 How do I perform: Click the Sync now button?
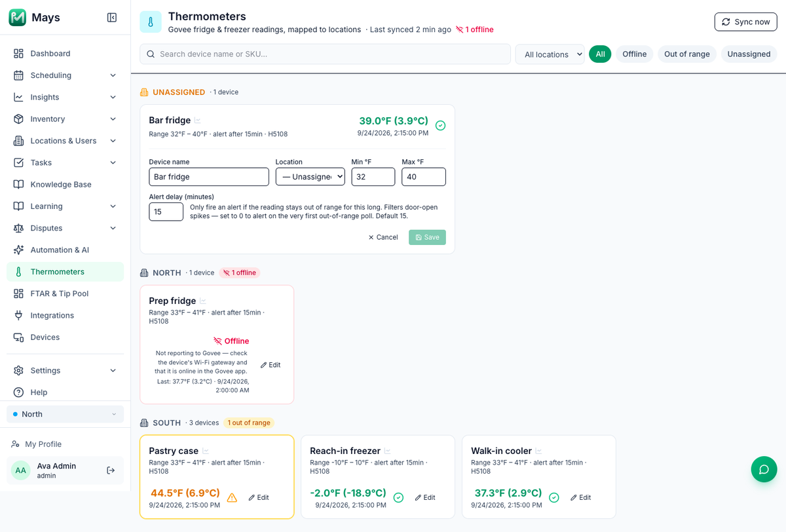point(745,22)
